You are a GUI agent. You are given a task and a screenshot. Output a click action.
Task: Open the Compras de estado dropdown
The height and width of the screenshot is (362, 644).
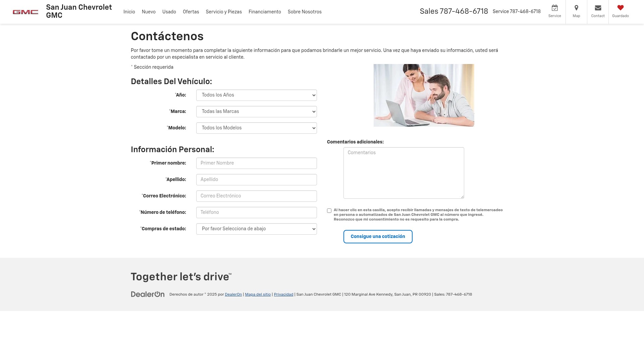pyautogui.click(x=257, y=229)
